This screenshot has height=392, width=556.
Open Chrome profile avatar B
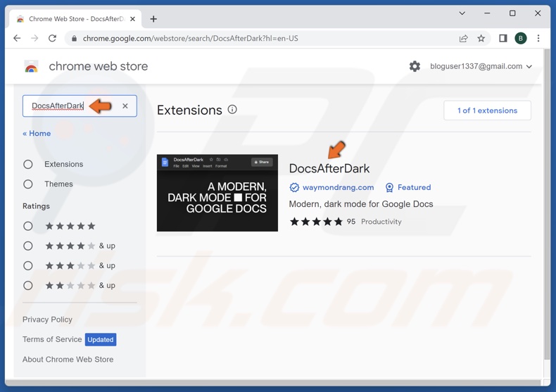click(x=521, y=38)
